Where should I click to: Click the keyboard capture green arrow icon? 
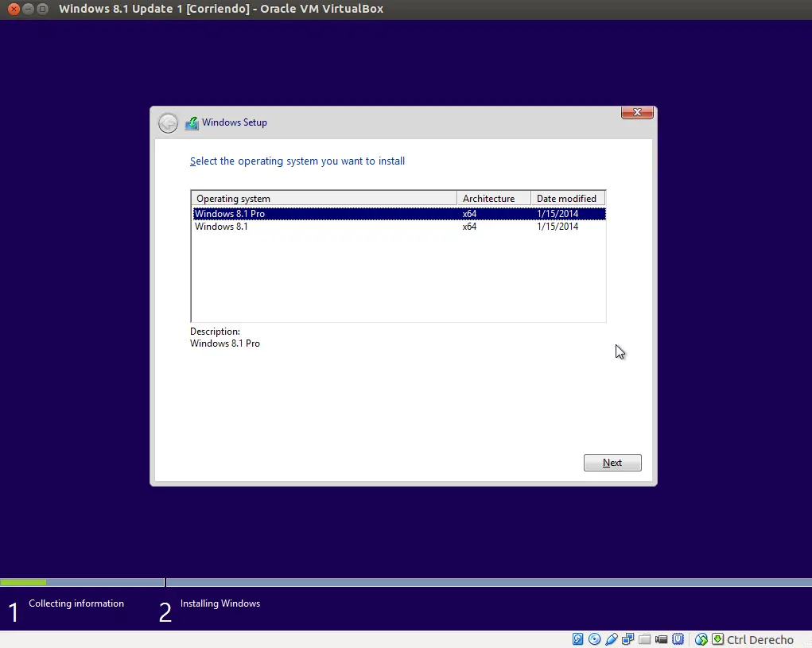pyautogui.click(x=717, y=639)
